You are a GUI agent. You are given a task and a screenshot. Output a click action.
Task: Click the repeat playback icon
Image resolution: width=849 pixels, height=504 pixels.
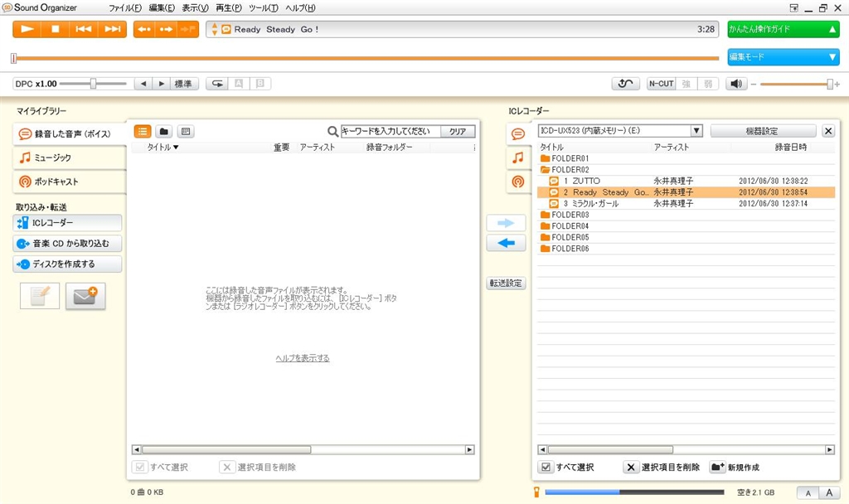point(218,84)
